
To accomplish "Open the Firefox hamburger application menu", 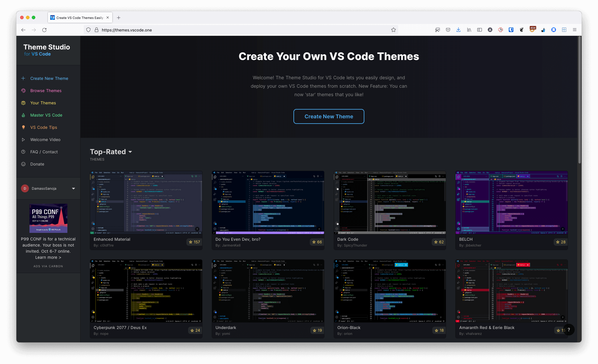I will [x=574, y=30].
